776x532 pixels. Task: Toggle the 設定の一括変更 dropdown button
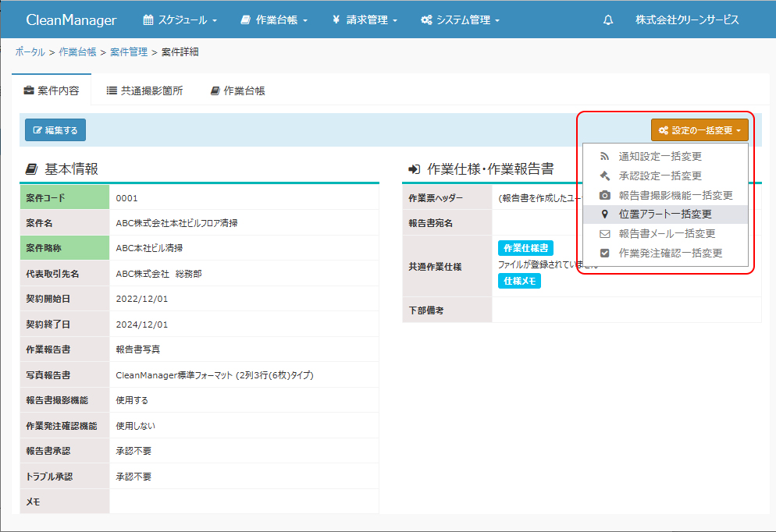(x=699, y=130)
